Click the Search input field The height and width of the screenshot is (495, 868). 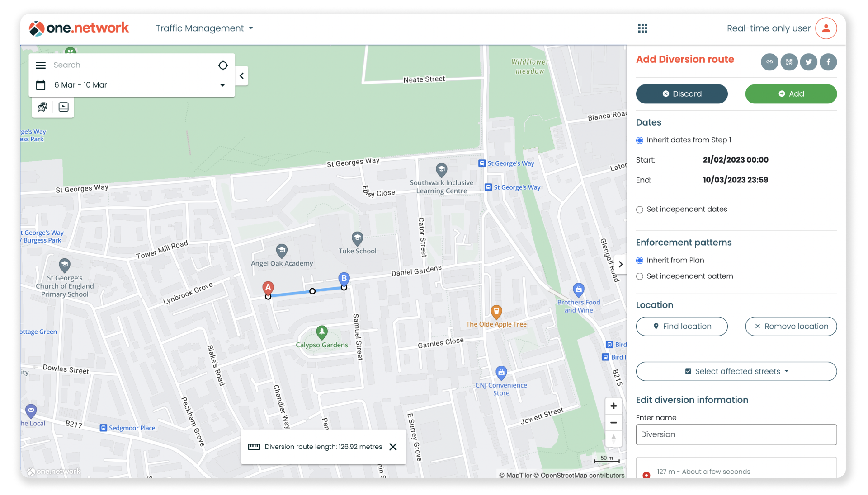click(x=131, y=65)
